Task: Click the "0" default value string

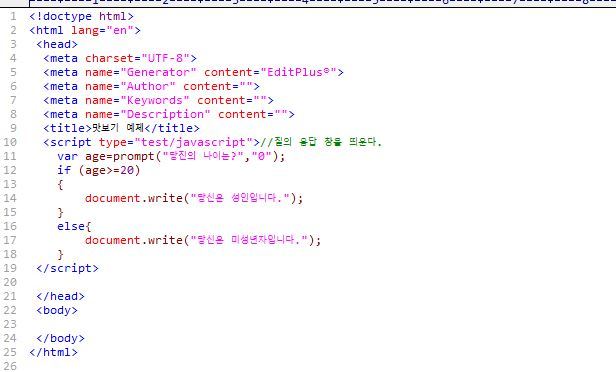Action: point(262,156)
